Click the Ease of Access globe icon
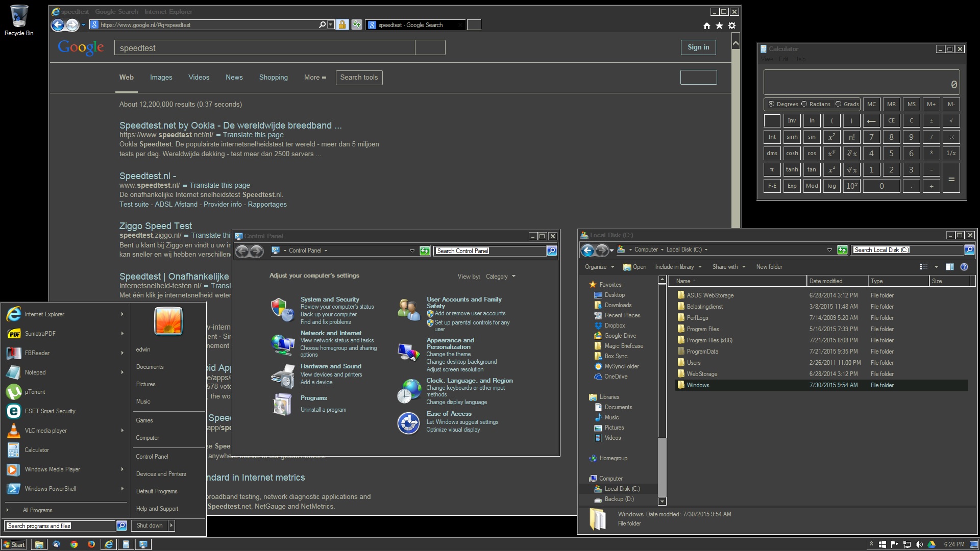980x551 pixels. pos(408,423)
